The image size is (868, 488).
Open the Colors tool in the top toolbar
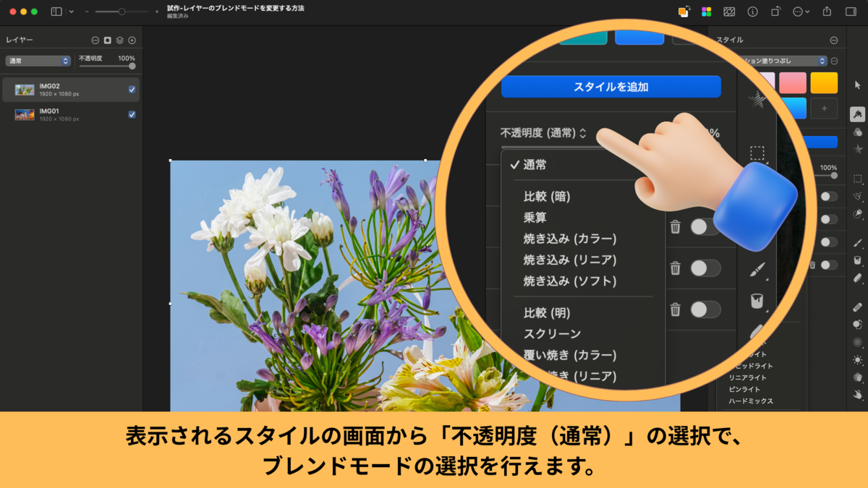[684, 12]
